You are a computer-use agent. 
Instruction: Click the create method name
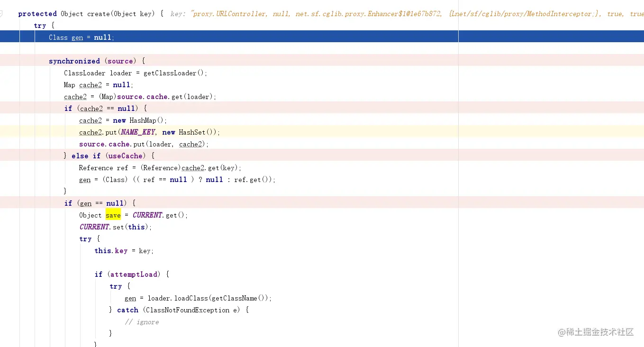pyautogui.click(x=99, y=14)
